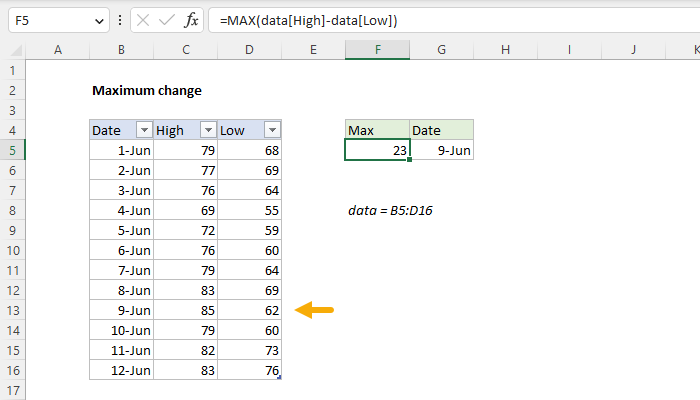Select column H header
The height and width of the screenshot is (400, 700).
(x=505, y=50)
